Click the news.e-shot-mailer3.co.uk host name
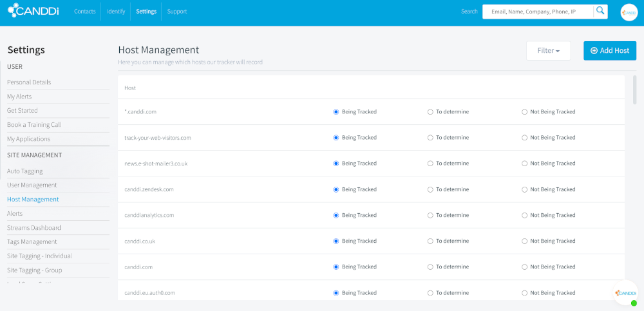Viewport: 644px width, 311px height. (156, 164)
